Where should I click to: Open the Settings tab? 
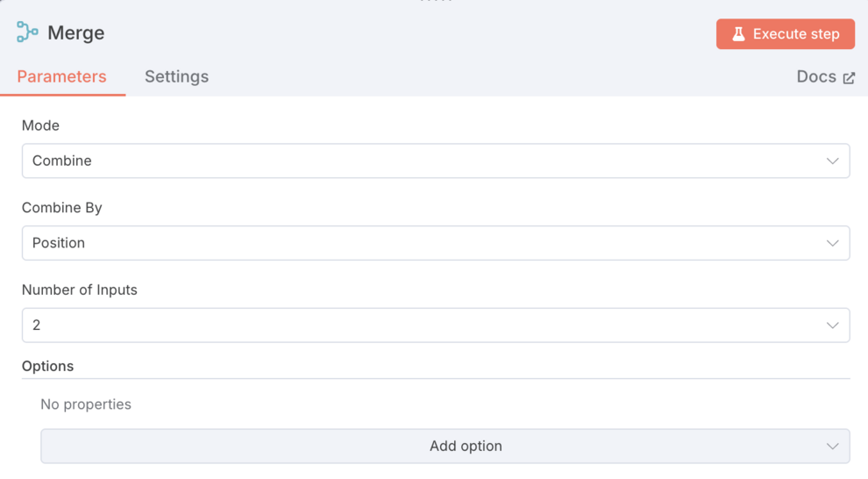[x=176, y=76]
